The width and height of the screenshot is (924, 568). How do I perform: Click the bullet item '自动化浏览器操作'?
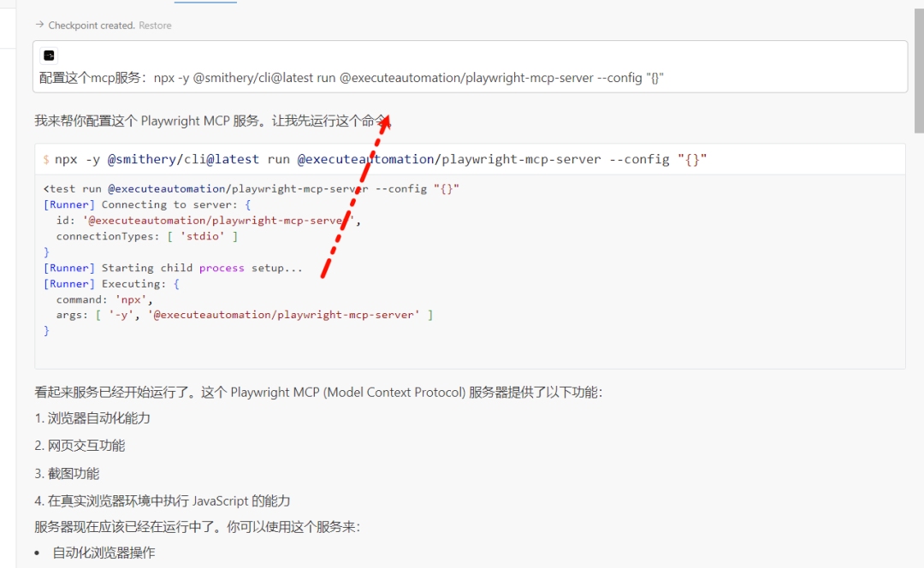(x=104, y=553)
